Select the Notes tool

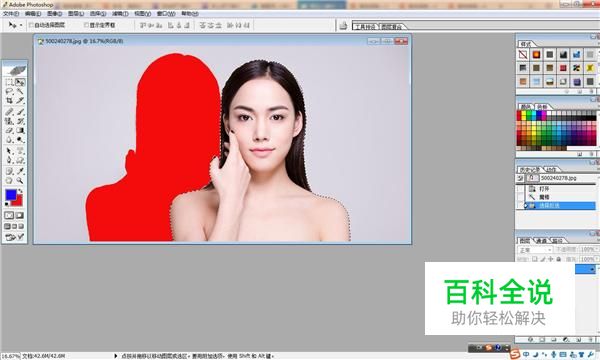[9, 171]
